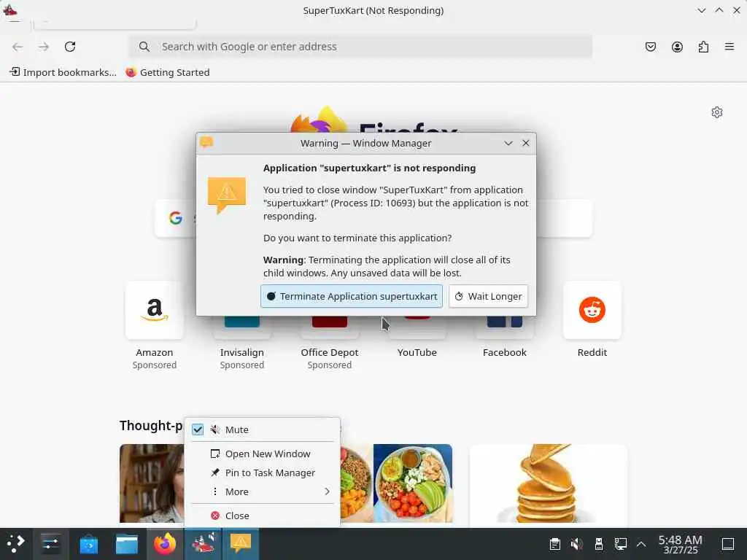Image resolution: width=747 pixels, height=560 pixels.
Task: Open the Firefox hamburger application menu
Action: coord(729,47)
